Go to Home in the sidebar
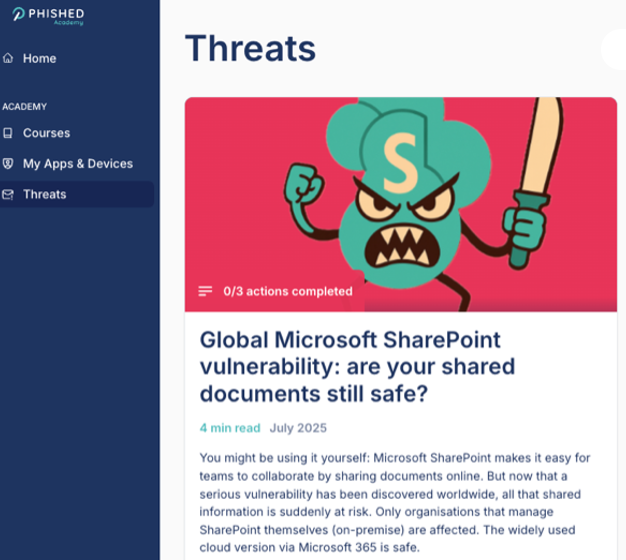Screen dimensions: 626x560 pos(39,58)
